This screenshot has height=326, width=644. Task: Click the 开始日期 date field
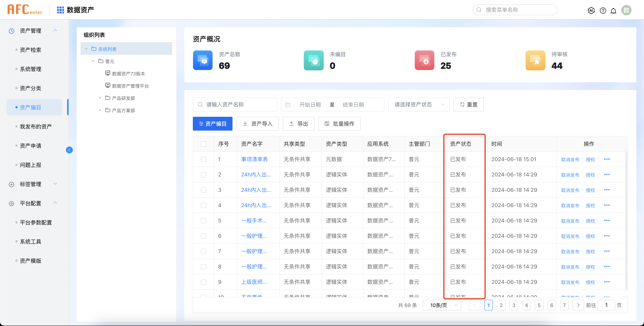click(310, 105)
